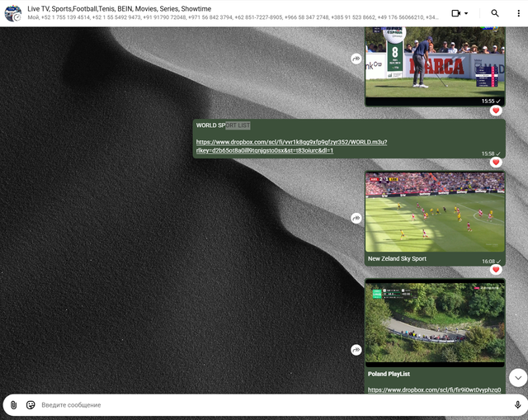Open the group avatar picture
528x420 pixels.
coord(13,13)
